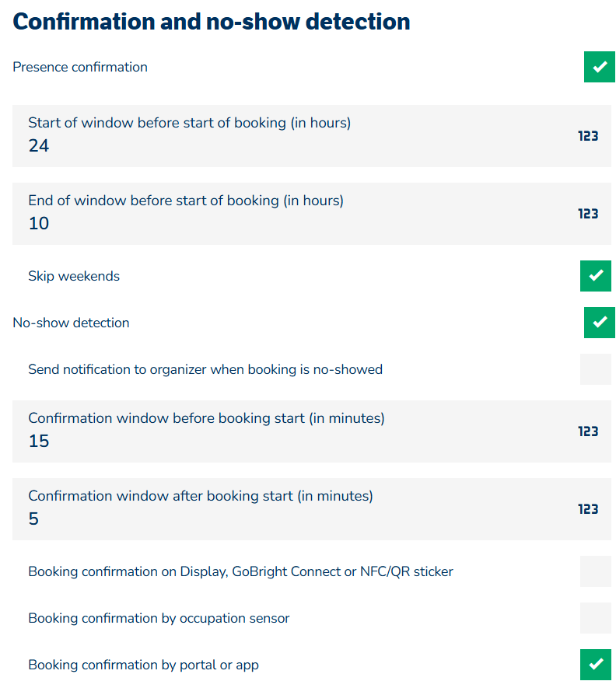
Task: Click the "Booking confirmation by occupation sensor" label text
Action: (x=159, y=618)
